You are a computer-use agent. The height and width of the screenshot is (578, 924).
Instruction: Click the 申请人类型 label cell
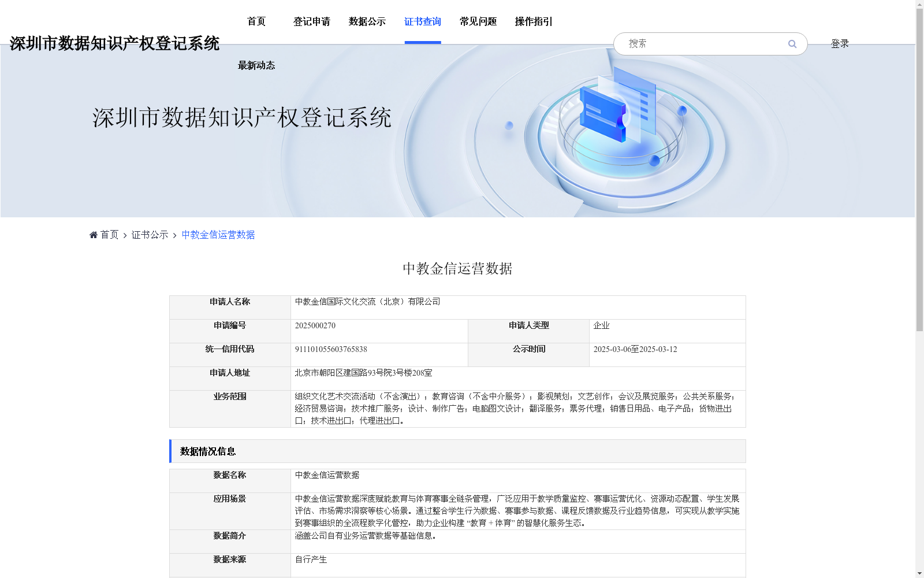528,331
